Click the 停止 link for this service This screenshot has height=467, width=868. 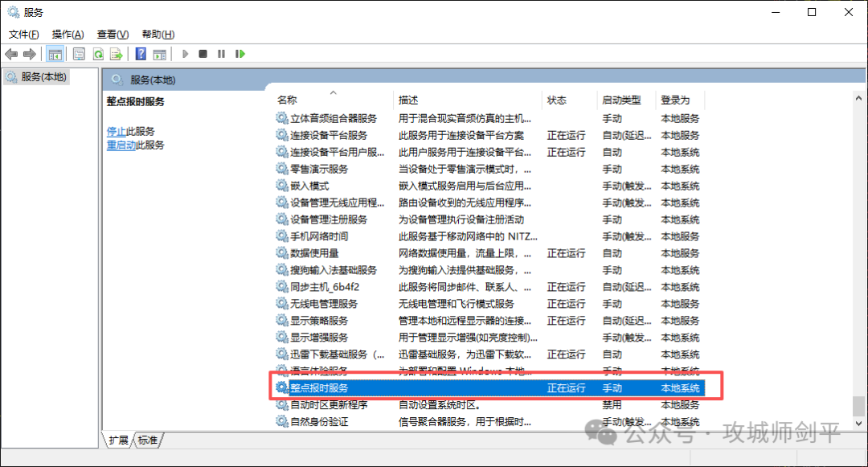[x=117, y=131]
